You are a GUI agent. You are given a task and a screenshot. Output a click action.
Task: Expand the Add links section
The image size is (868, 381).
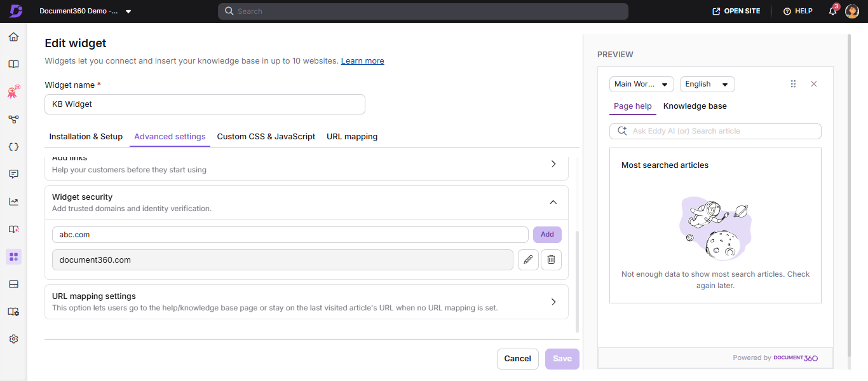553,164
